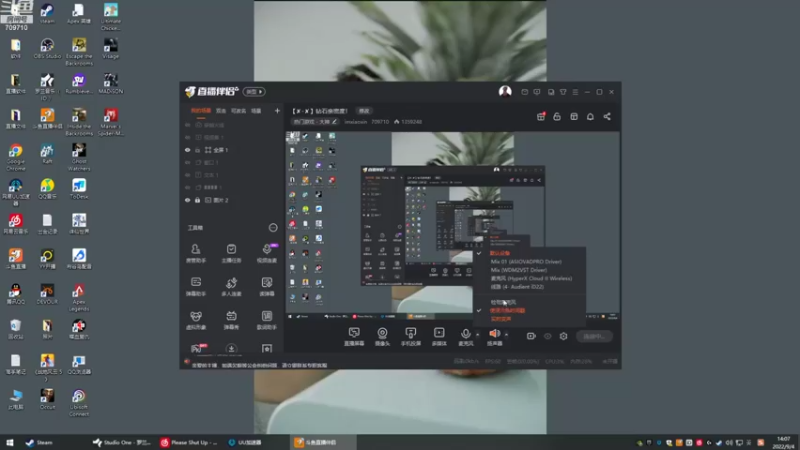Open 主播任务 tool
This screenshot has height=450, width=800.
(x=231, y=253)
